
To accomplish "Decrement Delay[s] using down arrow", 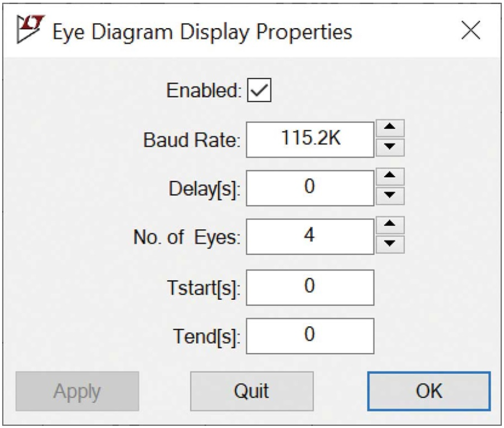I will pos(390,196).
